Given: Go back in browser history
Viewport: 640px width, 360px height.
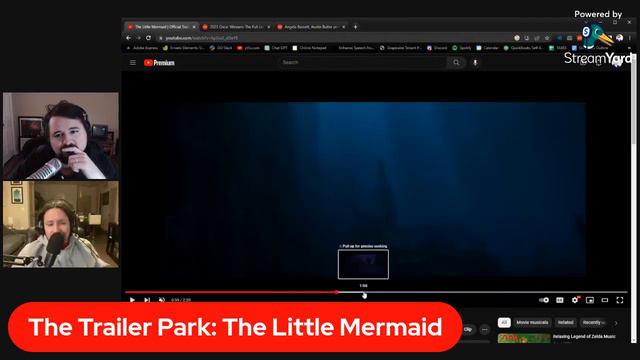Looking at the screenshot, I should tap(129, 38).
